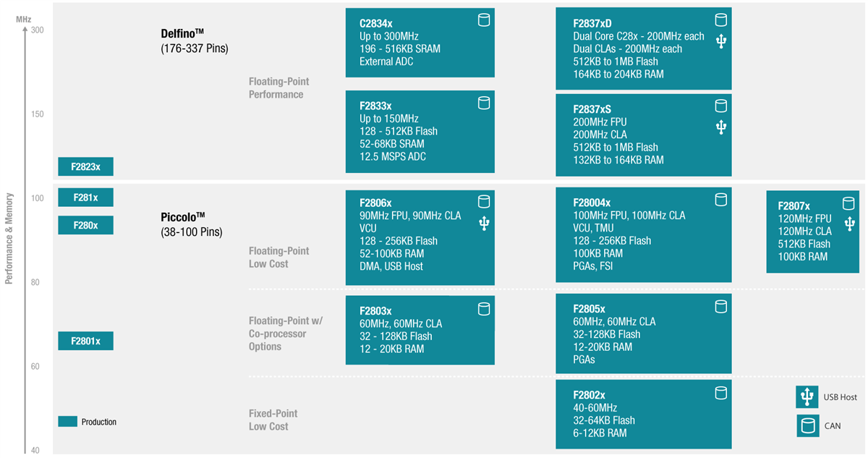Click the CAN icon in the F28004x box
The width and height of the screenshot is (868, 458).
click(720, 200)
